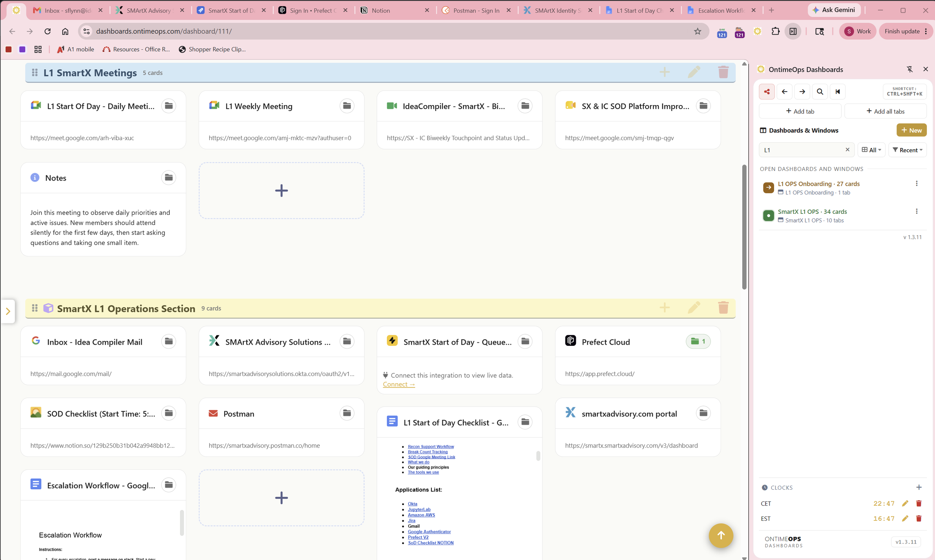Image resolution: width=935 pixels, height=560 pixels.
Task: Reload the page
Action: click(47, 31)
